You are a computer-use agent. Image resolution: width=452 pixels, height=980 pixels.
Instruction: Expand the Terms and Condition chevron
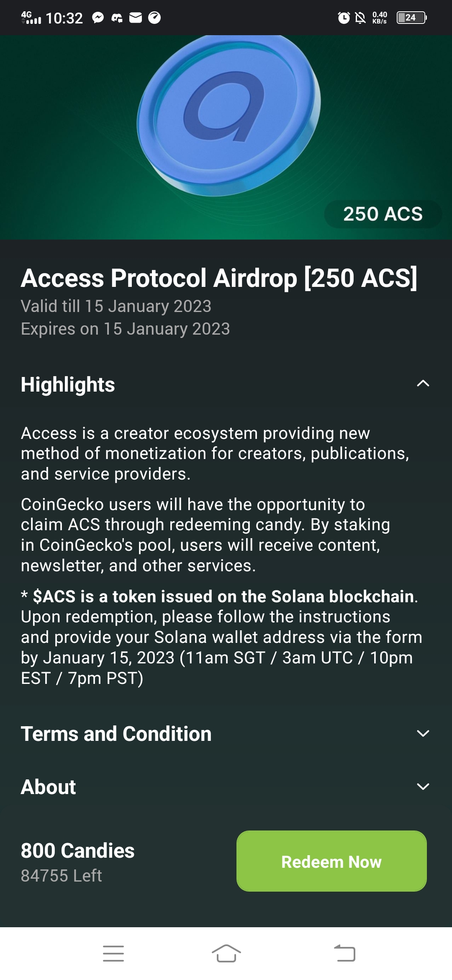point(423,733)
